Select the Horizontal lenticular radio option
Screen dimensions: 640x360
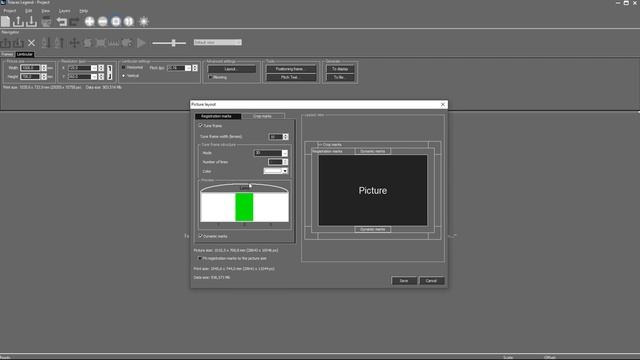(124, 67)
